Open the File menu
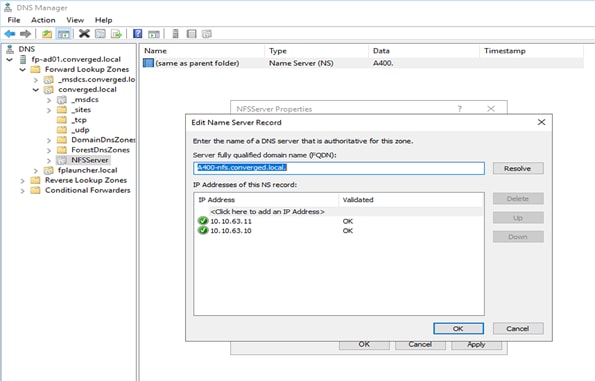Screen dimensions: 595x381 pos(14,20)
